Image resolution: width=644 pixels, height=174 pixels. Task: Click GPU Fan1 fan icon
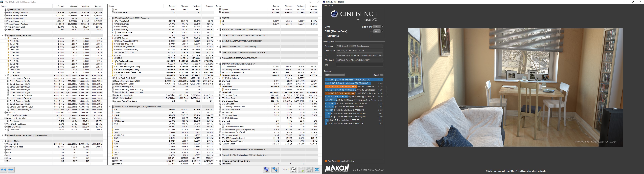coord(220,81)
